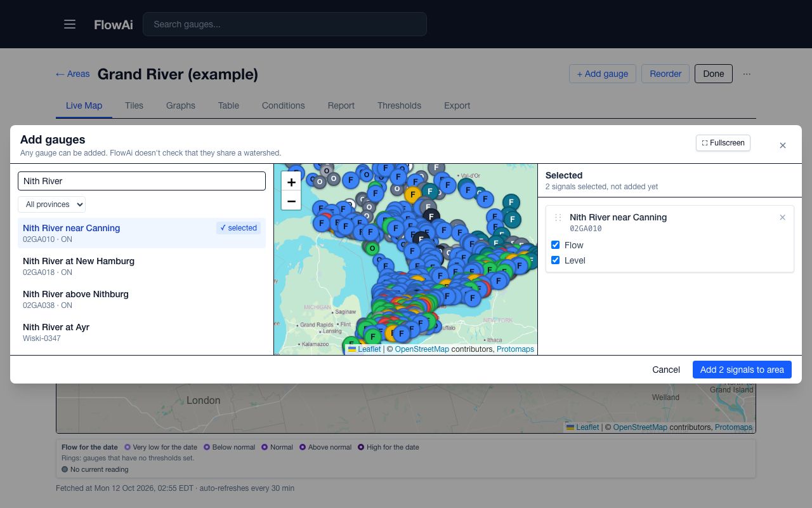Select Nith River at Ayr result
The height and width of the screenshot is (508, 812).
(141, 332)
